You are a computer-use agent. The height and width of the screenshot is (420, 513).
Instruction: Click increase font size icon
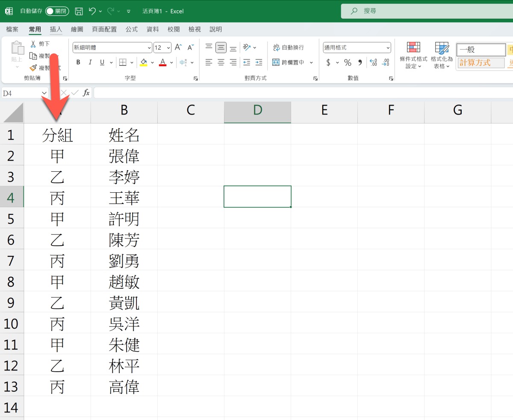(178, 47)
